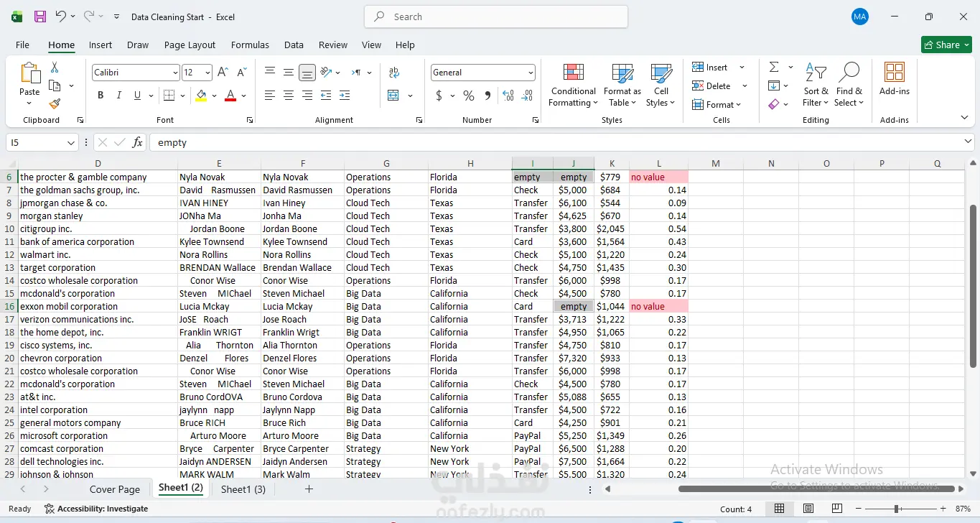
Task: Decrease font size with the smaller A icon
Action: [241, 73]
